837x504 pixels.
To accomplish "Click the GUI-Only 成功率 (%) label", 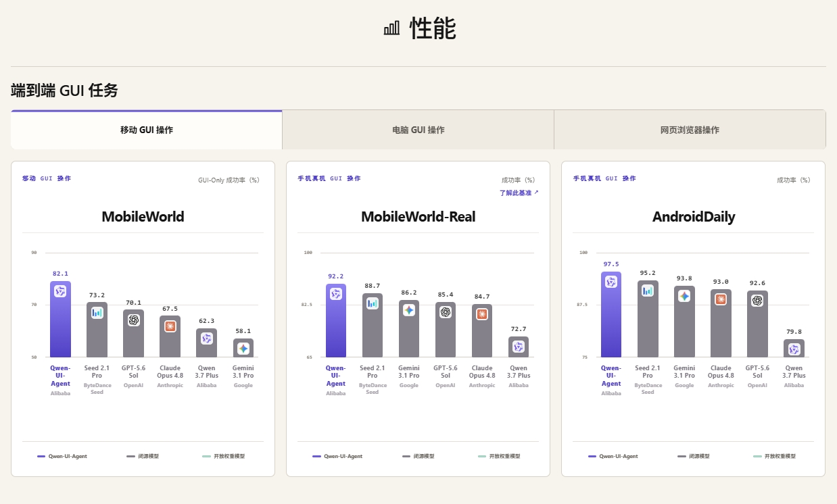I will click(229, 180).
